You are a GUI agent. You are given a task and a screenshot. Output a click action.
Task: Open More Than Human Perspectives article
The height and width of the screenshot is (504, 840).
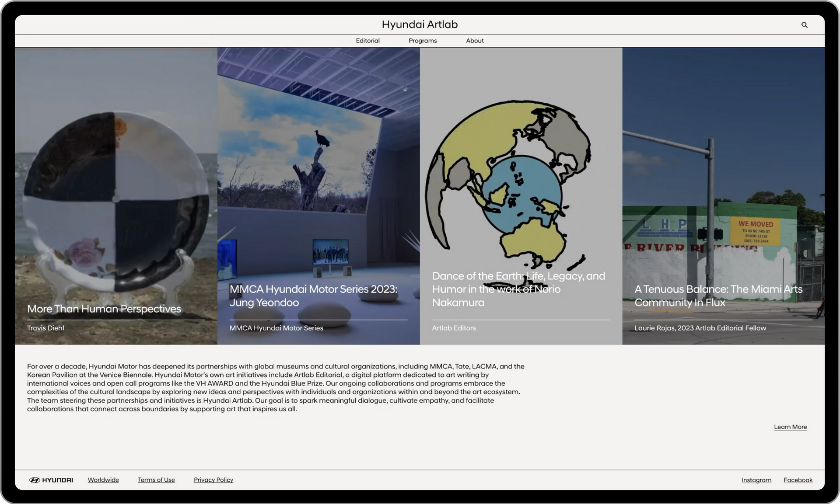pos(104,309)
